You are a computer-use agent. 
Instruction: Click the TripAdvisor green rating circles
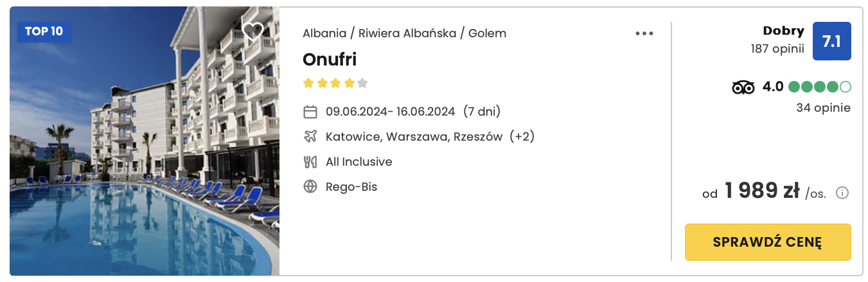[x=819, y=87]
